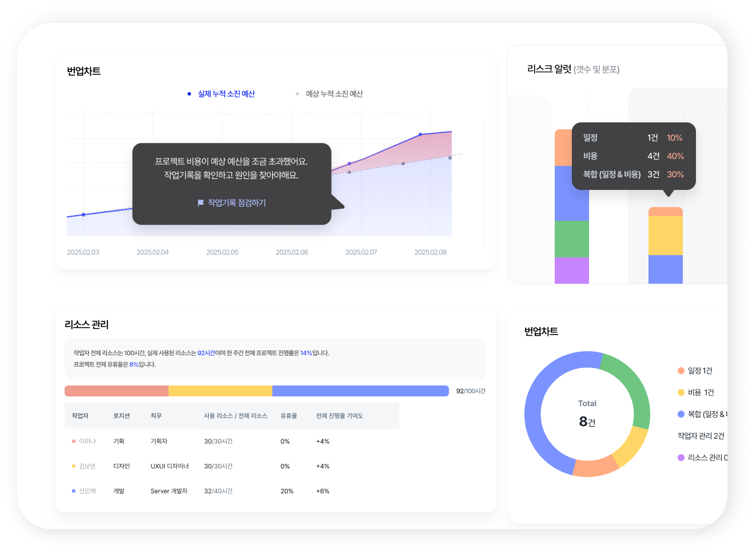Click the 일정 row in the risk tooltip
The height and width of the screenshot is (552, 756).
[633, 138]
